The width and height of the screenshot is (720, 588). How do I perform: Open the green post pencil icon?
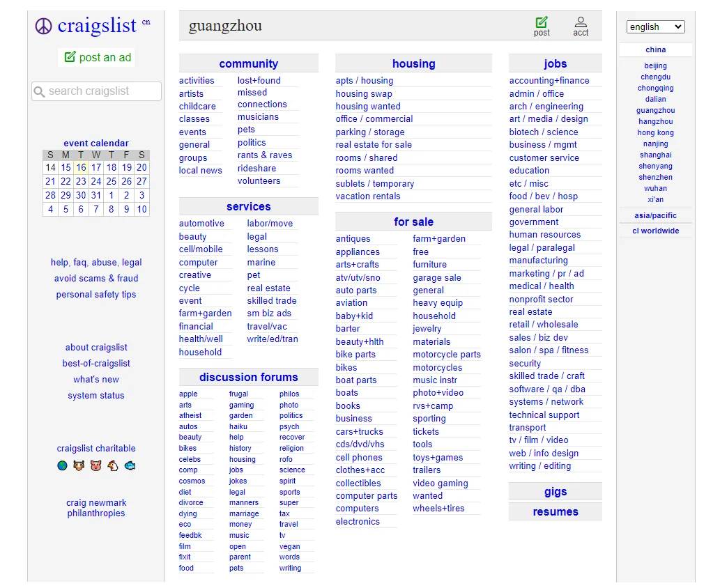coord(542,22)
